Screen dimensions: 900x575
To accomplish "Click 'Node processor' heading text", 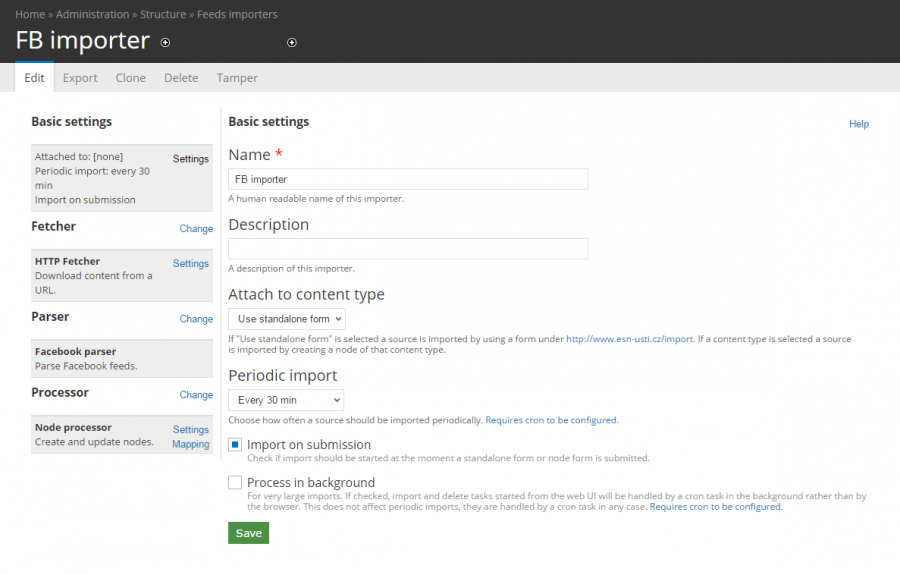I will [x=73, y=428].
